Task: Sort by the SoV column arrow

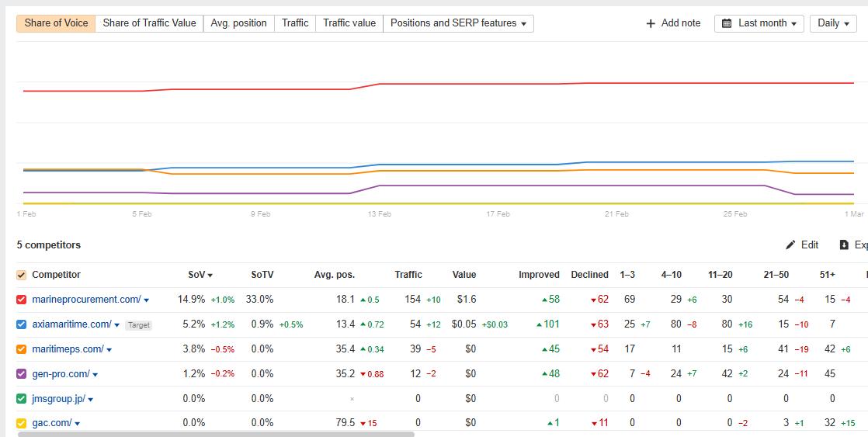Action: coord(210,275)
